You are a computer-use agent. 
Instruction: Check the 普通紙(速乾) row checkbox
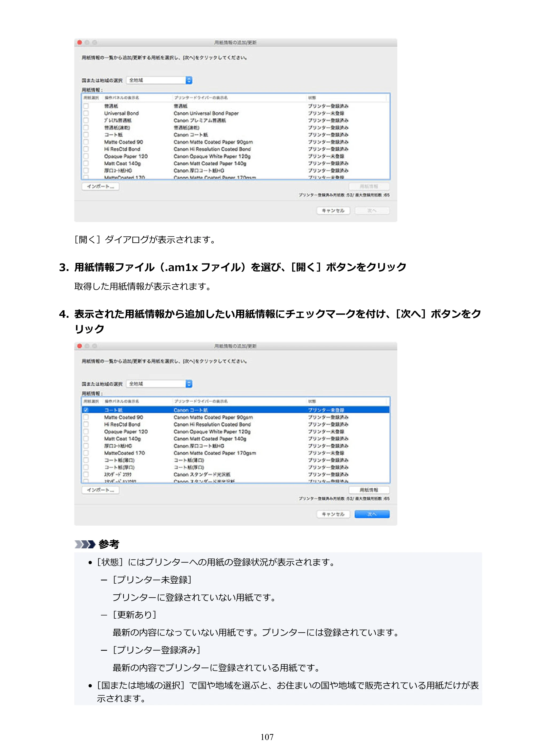click(86, 127)
